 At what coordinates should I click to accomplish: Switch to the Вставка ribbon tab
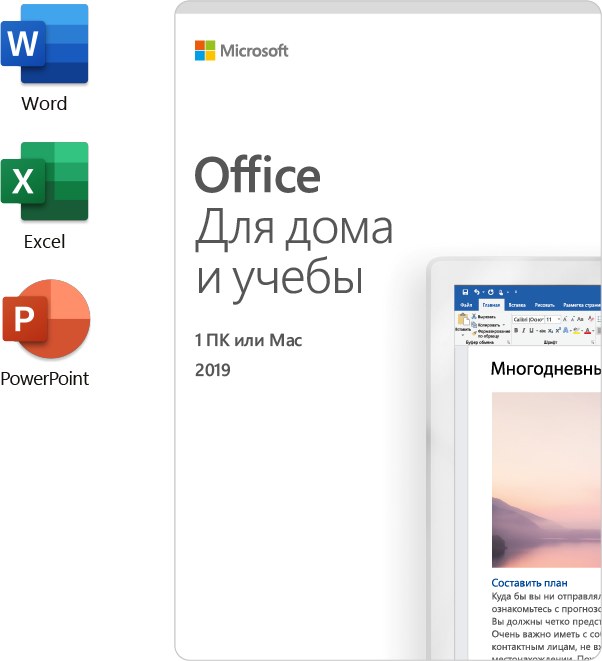517,305
